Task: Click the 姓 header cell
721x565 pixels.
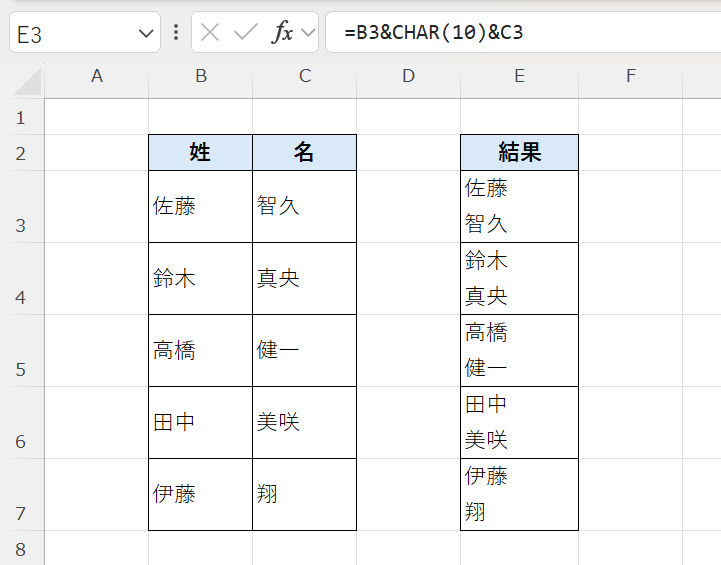Action: tap(200, 152)
